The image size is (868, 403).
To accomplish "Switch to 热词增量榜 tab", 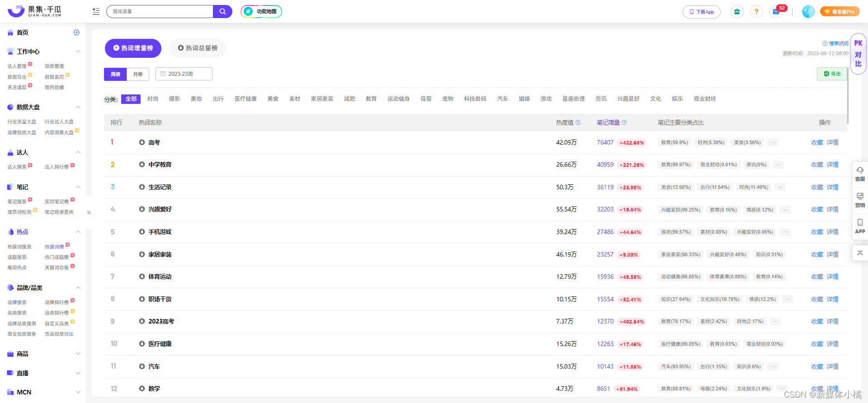I will click(x=133, y=48).
